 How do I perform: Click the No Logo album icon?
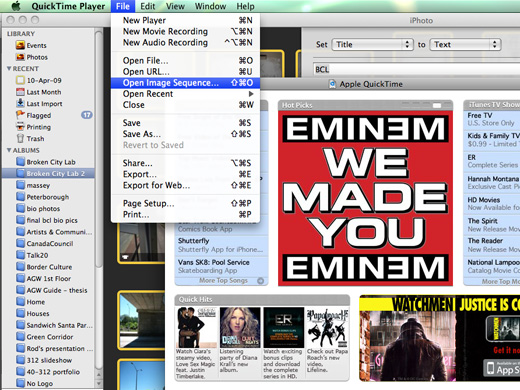[x=20, y=383]
